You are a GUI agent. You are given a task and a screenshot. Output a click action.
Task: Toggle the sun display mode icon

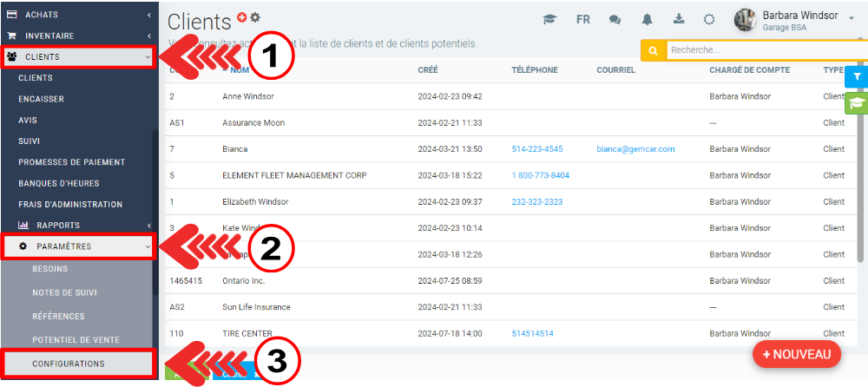click(x=709, y=19)
